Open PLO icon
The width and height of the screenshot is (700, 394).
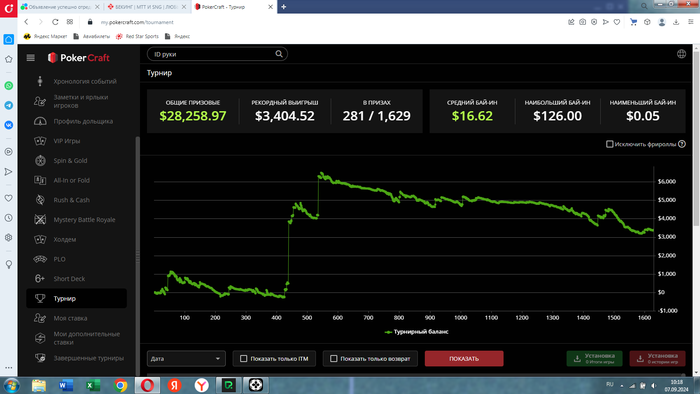[x=40, y=259]
